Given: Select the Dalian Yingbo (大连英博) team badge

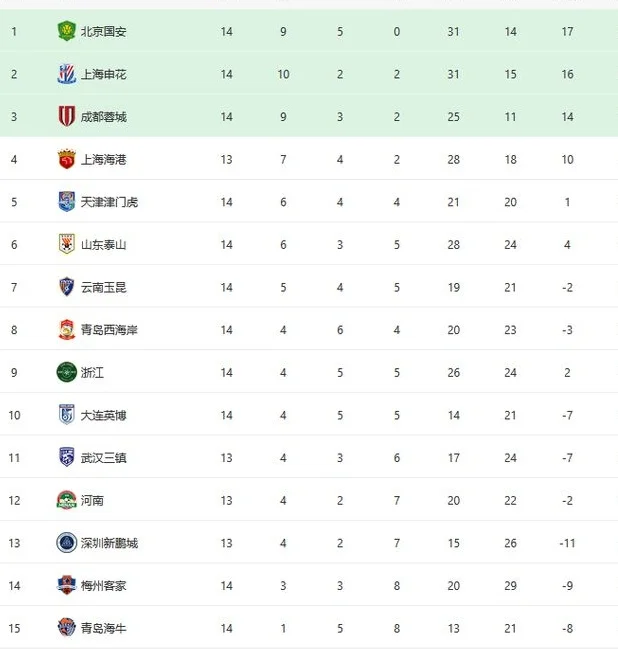Looking at the screenshot, I should [x=66, y=415].
